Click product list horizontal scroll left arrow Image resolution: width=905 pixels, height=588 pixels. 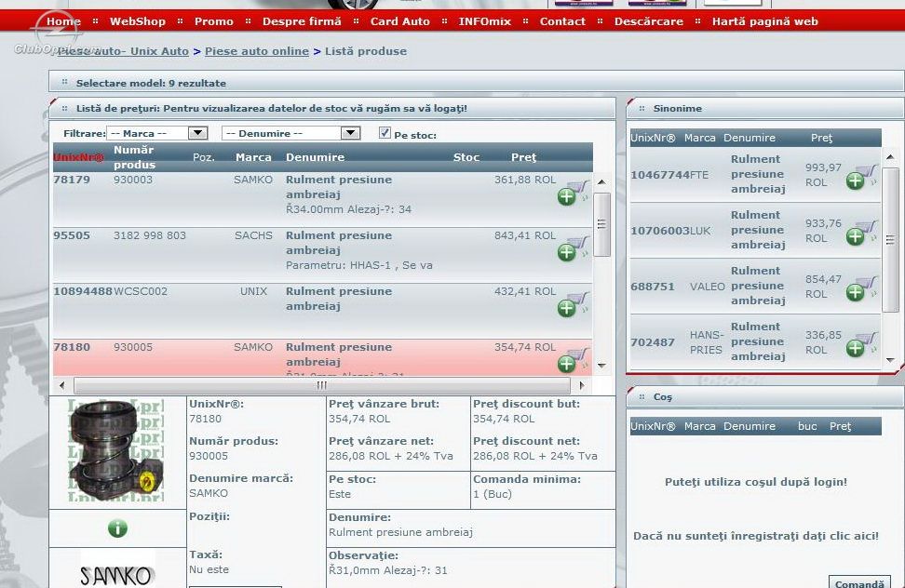click(x=62, y=385)
